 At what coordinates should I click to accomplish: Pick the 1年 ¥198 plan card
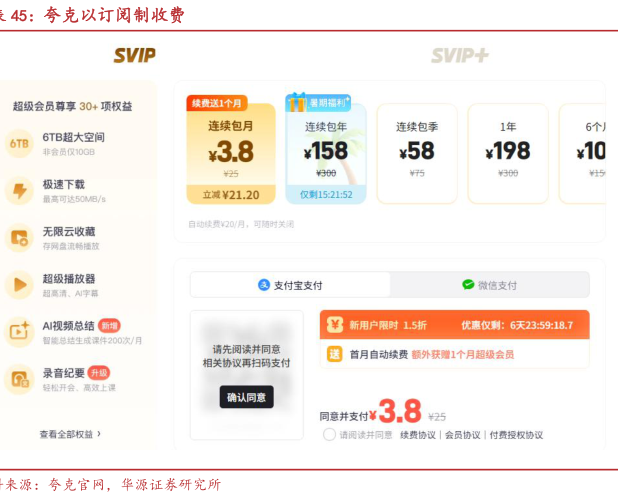tap(507, 152)
